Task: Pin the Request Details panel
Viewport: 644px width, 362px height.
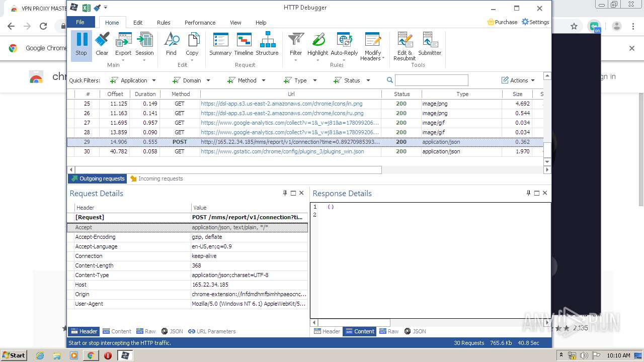Action: coord(285,193)
